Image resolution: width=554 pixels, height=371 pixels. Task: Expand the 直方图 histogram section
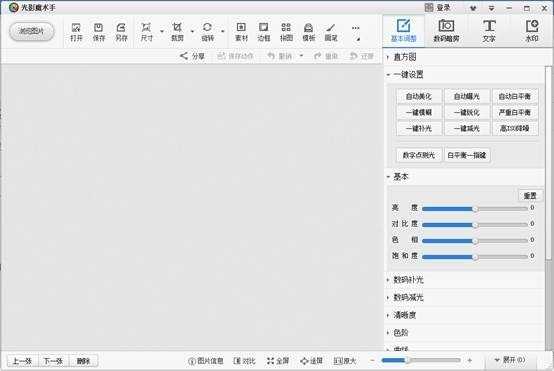point(405,57)
